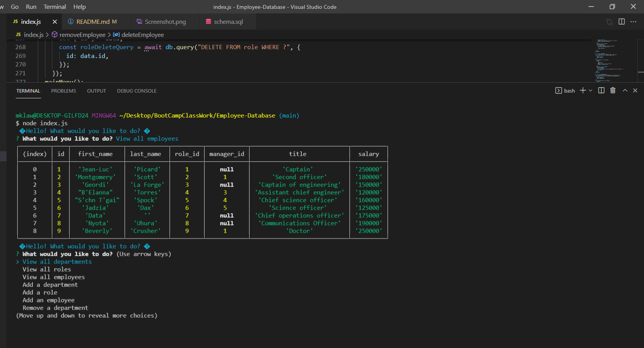Switch to the OUTPUT panel tab

point(97,91)
